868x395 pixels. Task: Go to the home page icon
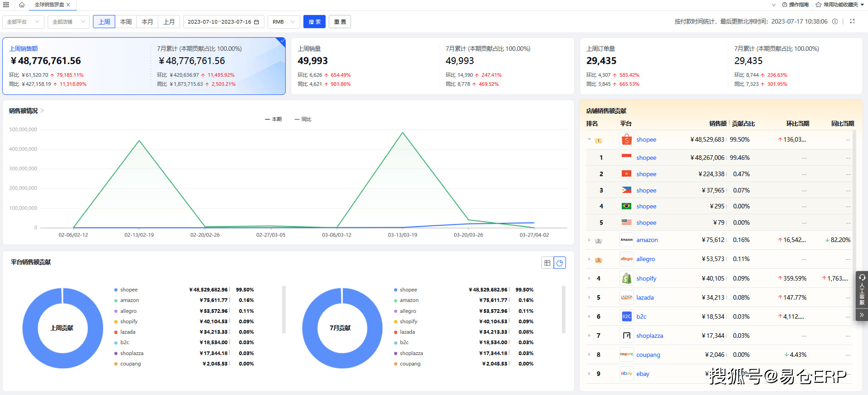coord(21,5)
